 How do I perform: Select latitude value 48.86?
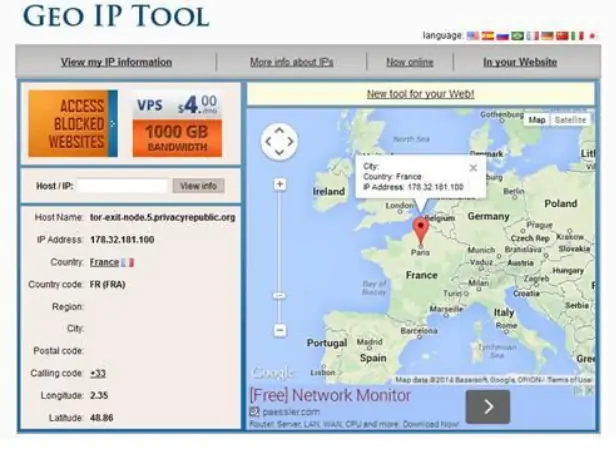click(102, 418)
